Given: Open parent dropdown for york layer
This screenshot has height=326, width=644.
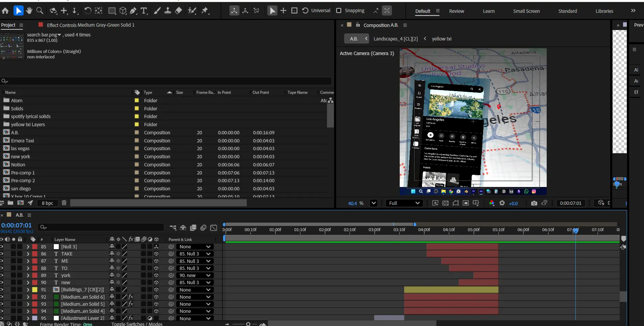Looking at the screenshot, I should point(195,275).
